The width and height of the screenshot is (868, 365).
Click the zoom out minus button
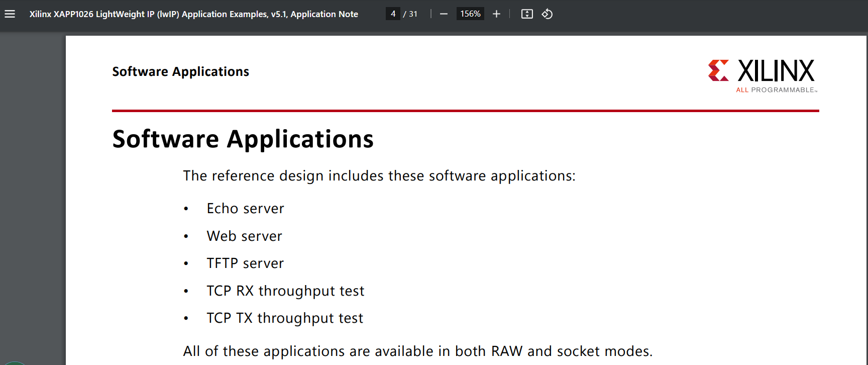tap(444, 14)
